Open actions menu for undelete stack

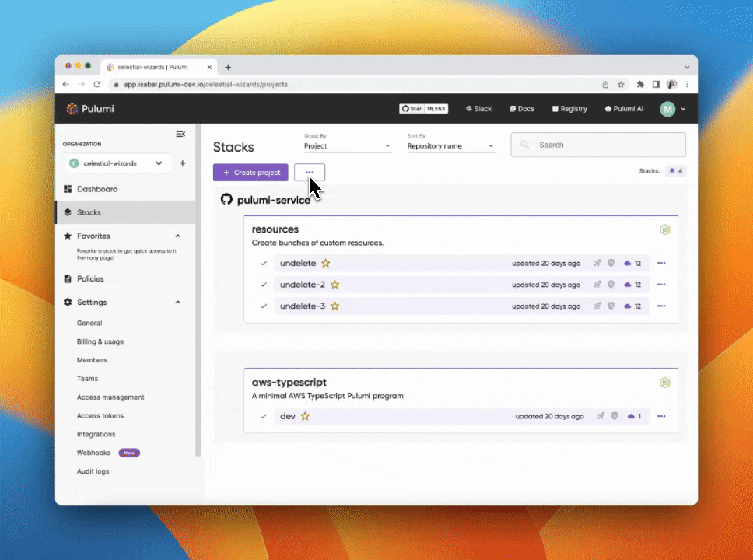pyautogui.click(x=661, y=263)
